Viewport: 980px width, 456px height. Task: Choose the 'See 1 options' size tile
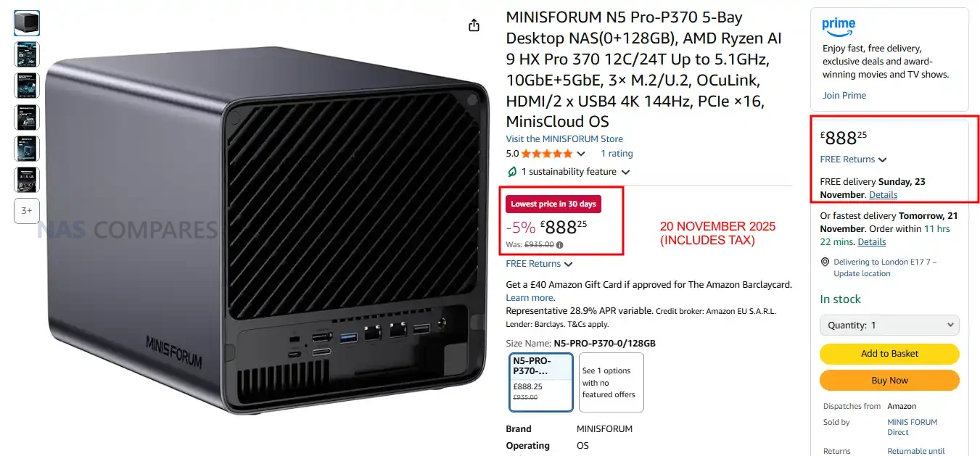612,382
